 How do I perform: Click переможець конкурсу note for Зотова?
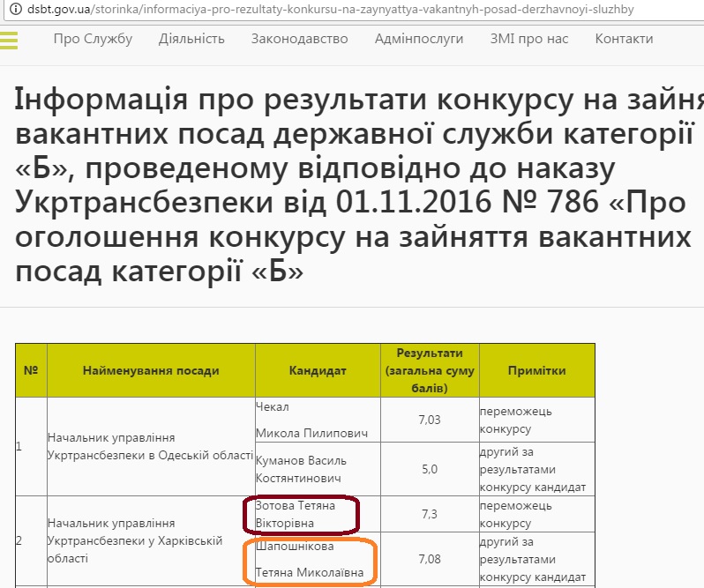(537, 514)
